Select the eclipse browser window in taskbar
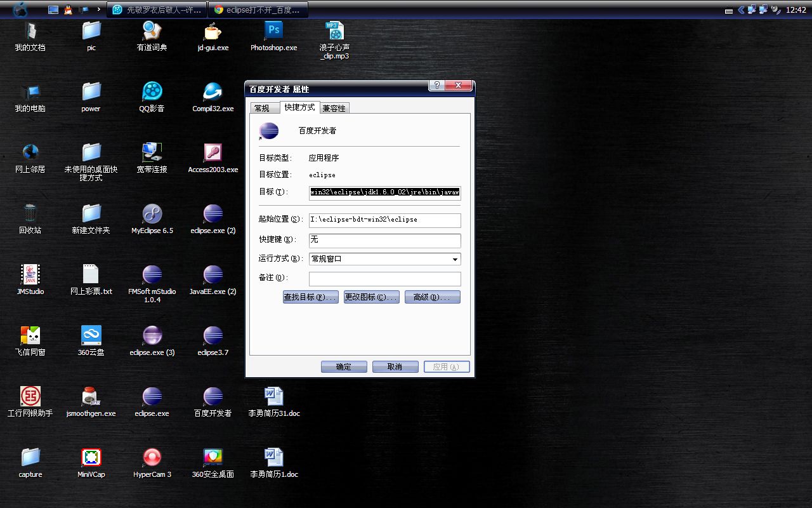This screenshot has height=508, width=812. pyautogui.click(x=258, y=10)
